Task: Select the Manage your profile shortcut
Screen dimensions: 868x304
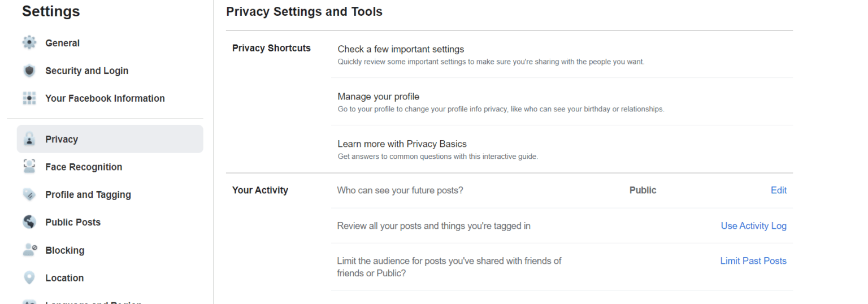Action: (x=378, y=97)
